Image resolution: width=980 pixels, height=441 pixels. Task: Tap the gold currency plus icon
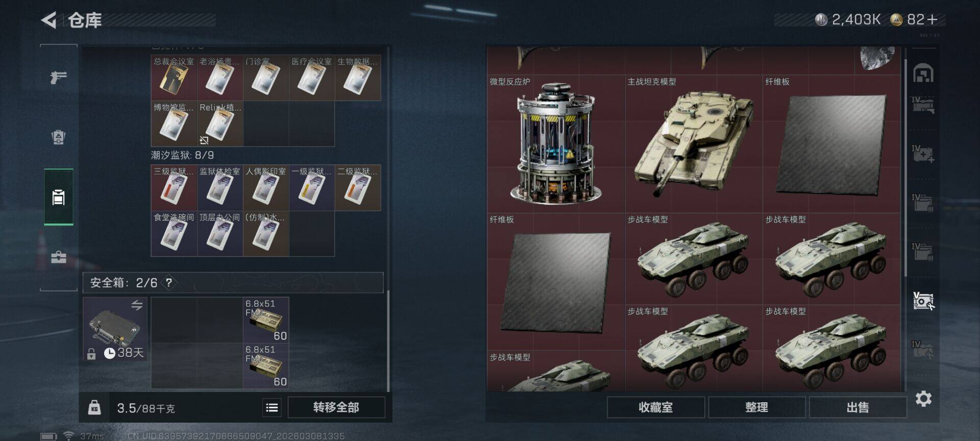pyautogui.click(x=933, y=20)
